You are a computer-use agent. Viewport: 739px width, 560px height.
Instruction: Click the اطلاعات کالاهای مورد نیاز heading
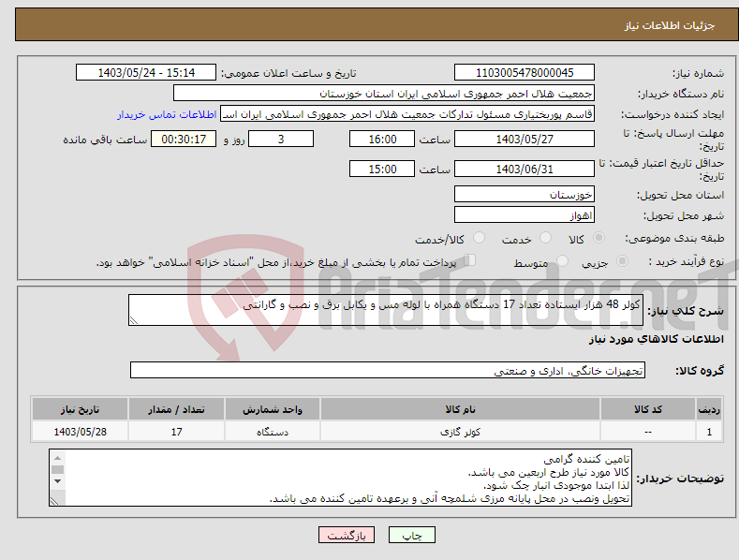656,339
